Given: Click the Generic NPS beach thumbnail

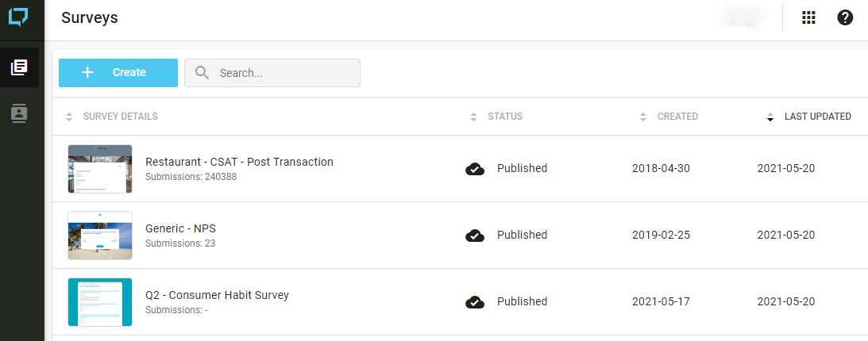Looking at the screenshot, I should [100, 236].
